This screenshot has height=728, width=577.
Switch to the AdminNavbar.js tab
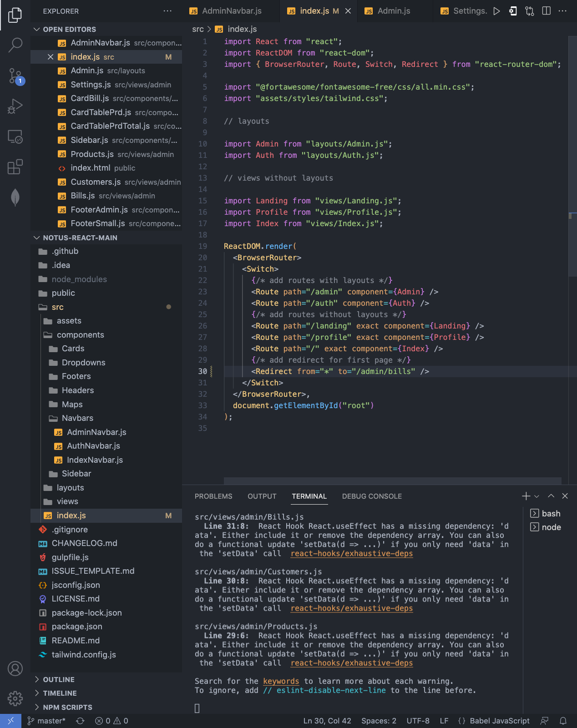click(231, 11)
